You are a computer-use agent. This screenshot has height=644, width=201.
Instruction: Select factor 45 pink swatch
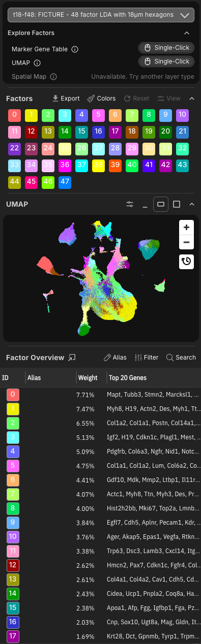[32, 182]
